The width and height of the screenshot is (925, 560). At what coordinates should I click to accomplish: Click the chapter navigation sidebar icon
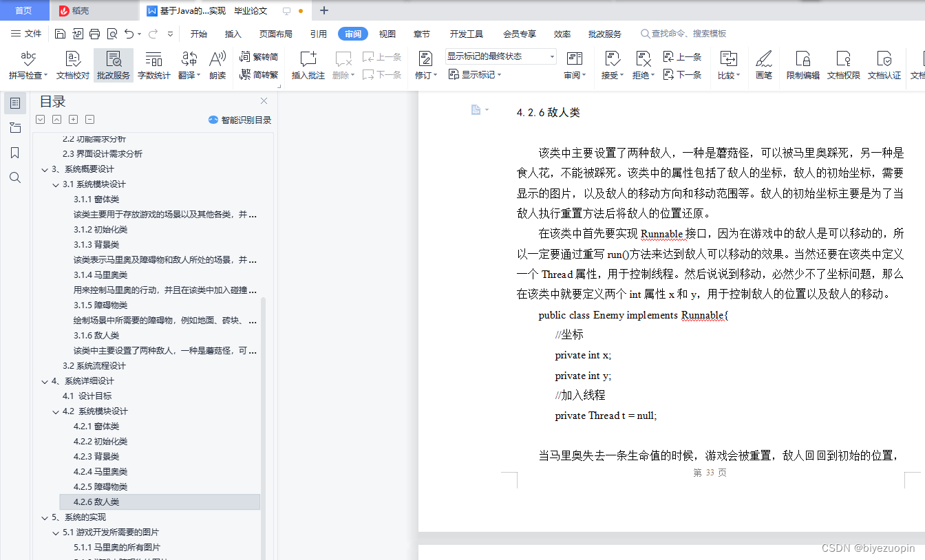pos(15,128)
